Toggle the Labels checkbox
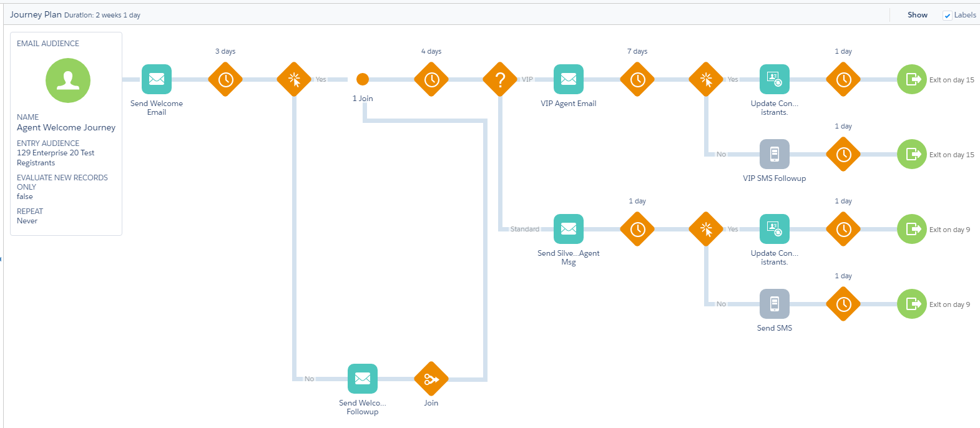The image size is (980, 428). [948, 16]
